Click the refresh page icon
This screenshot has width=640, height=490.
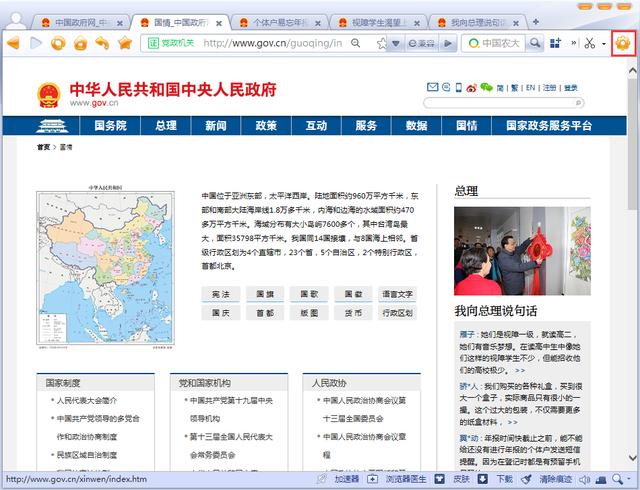tap(57, 43)
